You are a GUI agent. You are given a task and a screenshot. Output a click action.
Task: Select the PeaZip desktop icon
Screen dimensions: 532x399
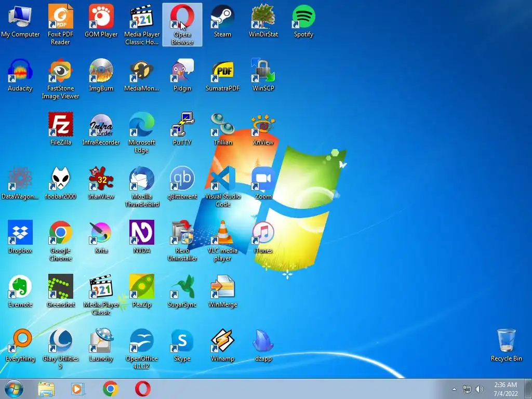(x=142, y=291)
